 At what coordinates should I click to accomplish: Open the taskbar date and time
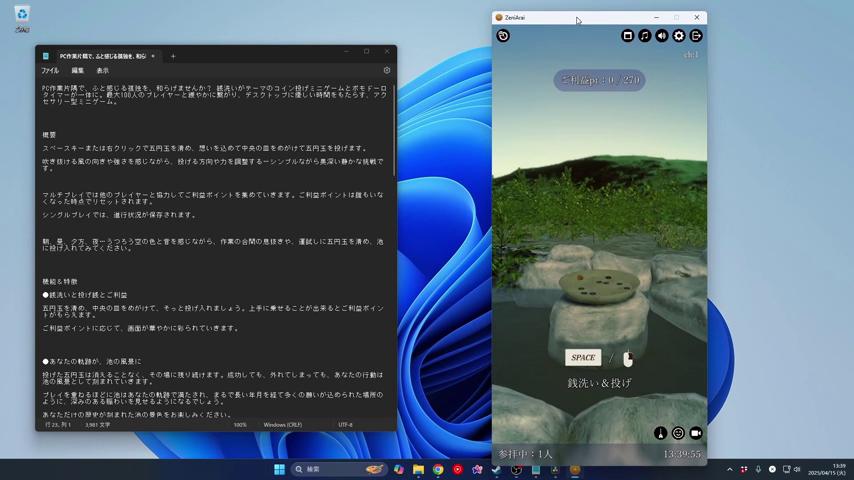coord(827,470)
